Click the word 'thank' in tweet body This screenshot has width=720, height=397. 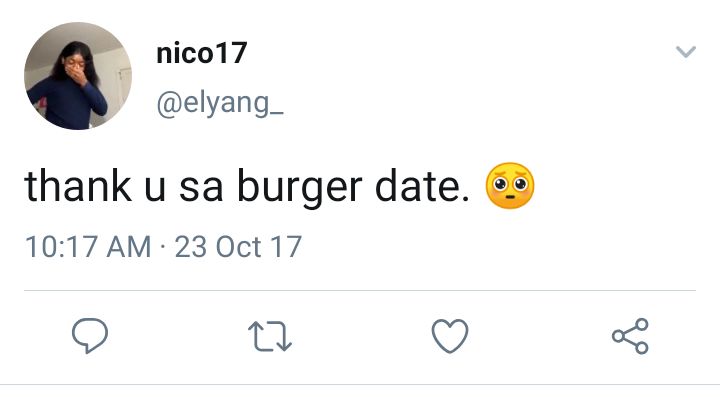click(x=78, y=185)
